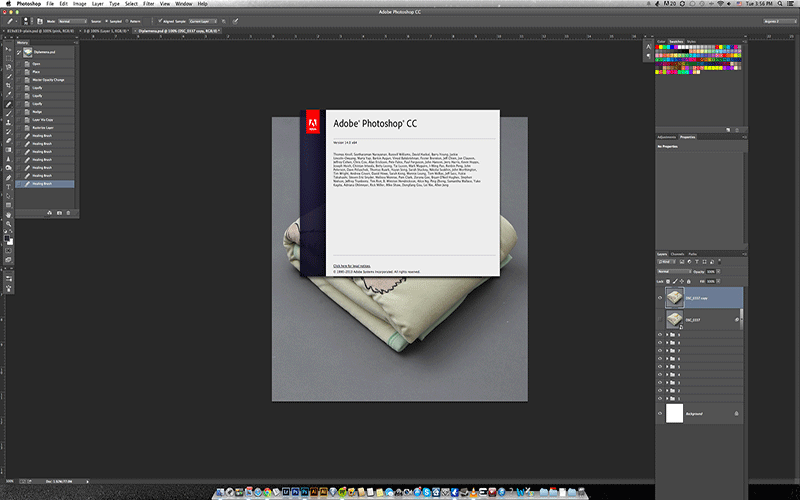Hide the DSC_0557 copy layer

pyautogui.click(x=660, y=297)
